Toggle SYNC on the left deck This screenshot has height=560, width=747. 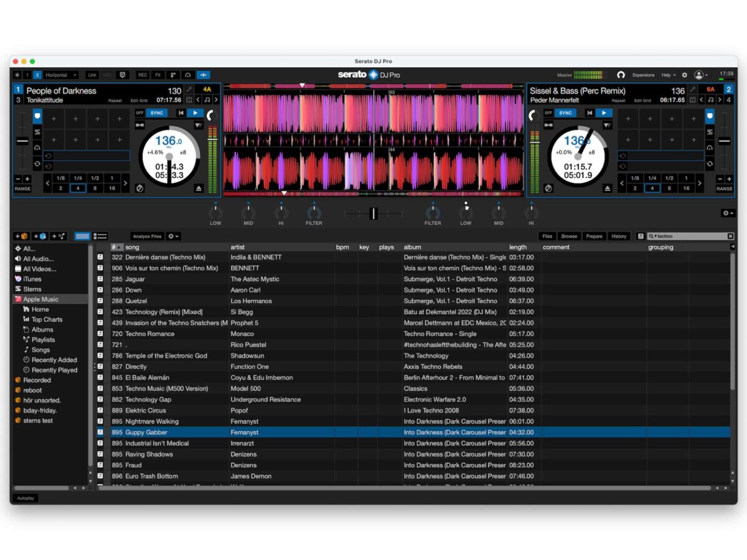click(157, 113)
